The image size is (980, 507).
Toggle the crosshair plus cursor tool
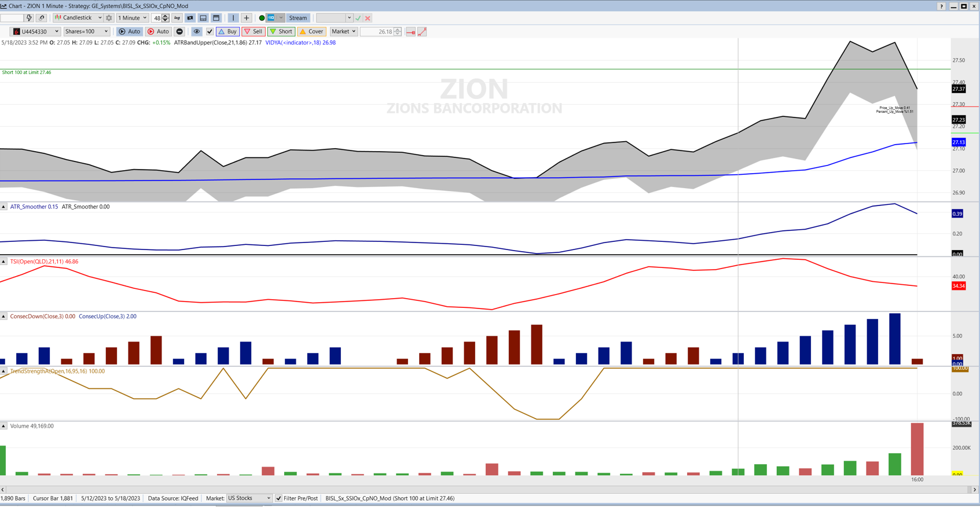click(247, 18)
